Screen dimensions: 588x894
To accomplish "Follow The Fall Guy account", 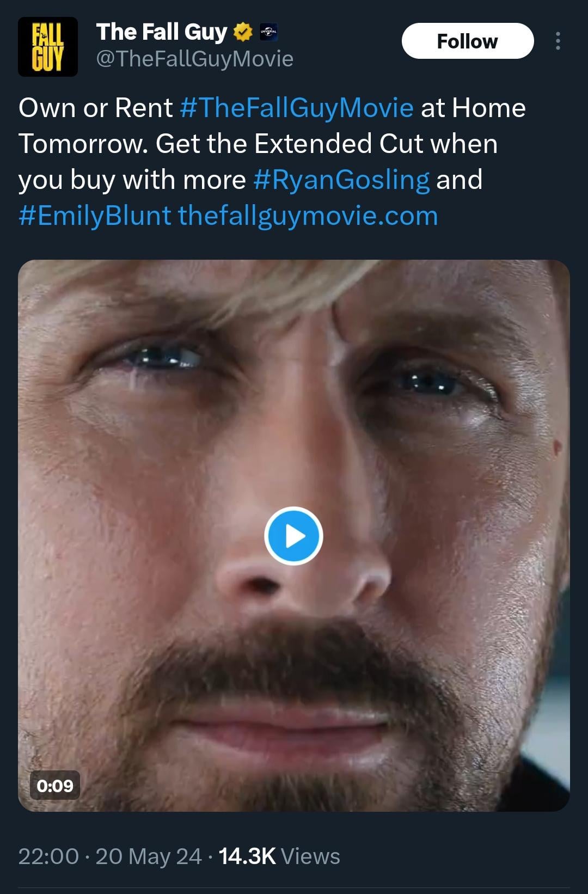I will click(467, 41).
